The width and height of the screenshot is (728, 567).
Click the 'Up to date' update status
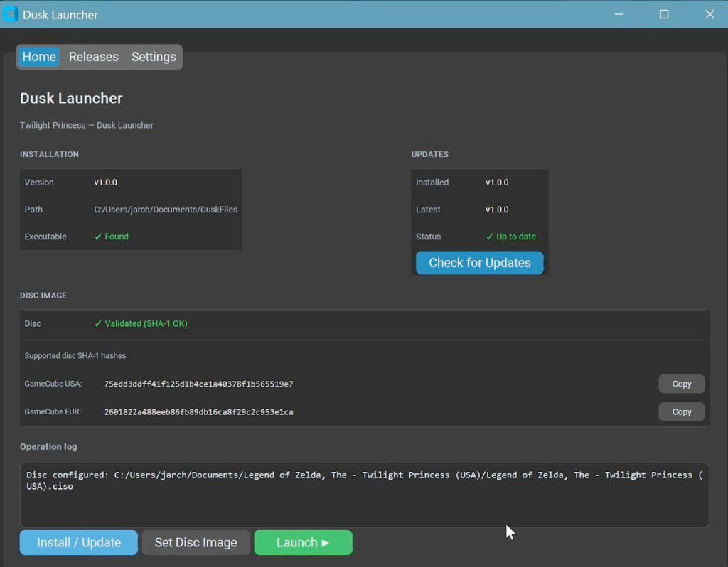(x=510, y=237)
